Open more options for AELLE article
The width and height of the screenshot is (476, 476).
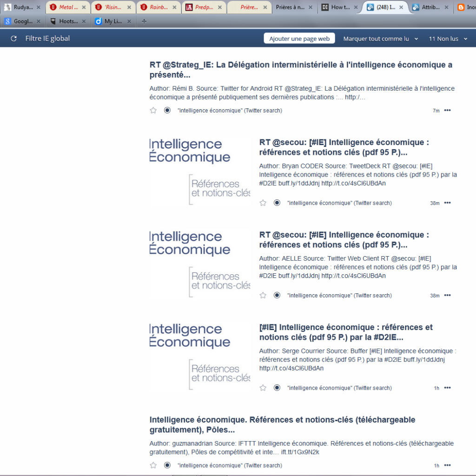coord(447,295)
